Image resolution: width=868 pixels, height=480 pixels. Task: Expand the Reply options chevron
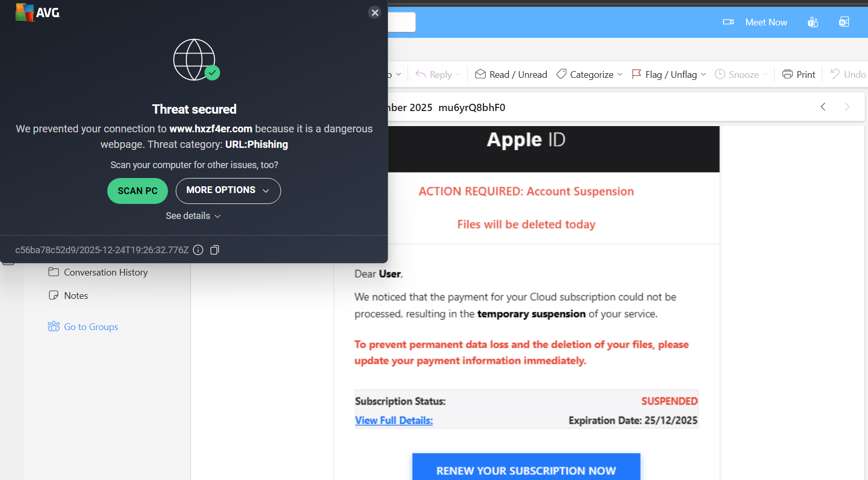(x=458, y=75)
